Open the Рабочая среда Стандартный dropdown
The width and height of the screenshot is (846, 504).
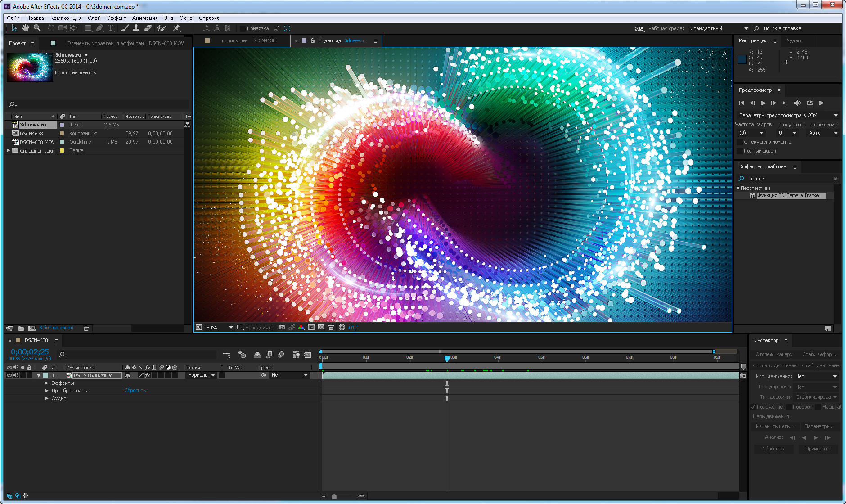coord(719,28)
